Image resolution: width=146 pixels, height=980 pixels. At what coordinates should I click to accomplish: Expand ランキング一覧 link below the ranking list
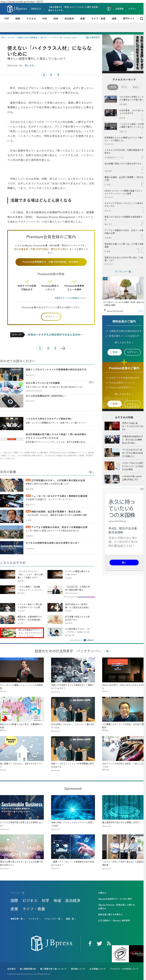pos(123,272)
